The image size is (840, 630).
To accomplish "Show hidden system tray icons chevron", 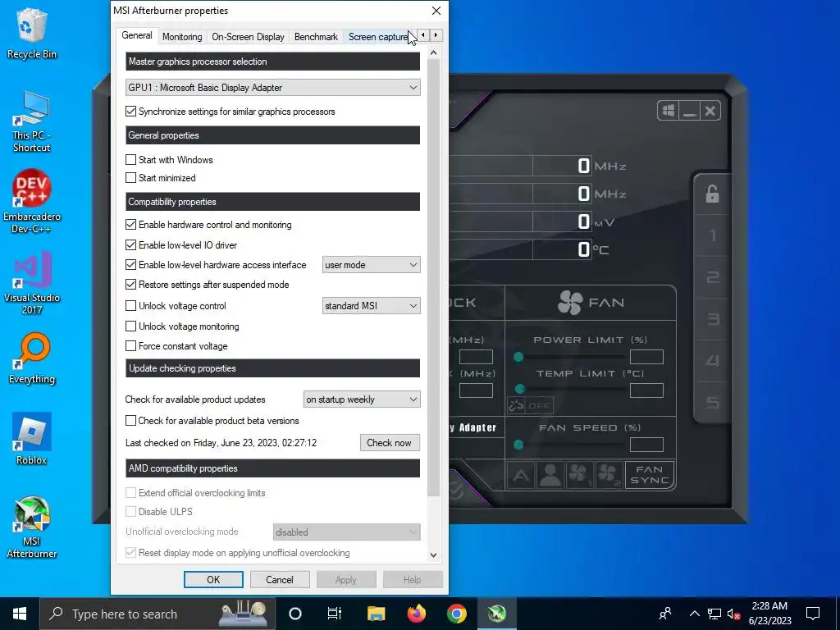I will (x=694, y=614).
